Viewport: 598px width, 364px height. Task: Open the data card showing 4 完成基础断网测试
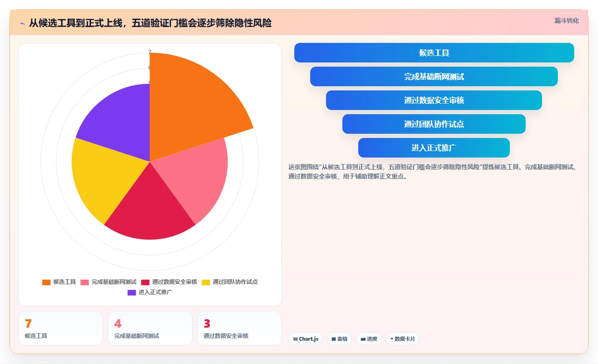pyautogui.click(x=150, y=328)
